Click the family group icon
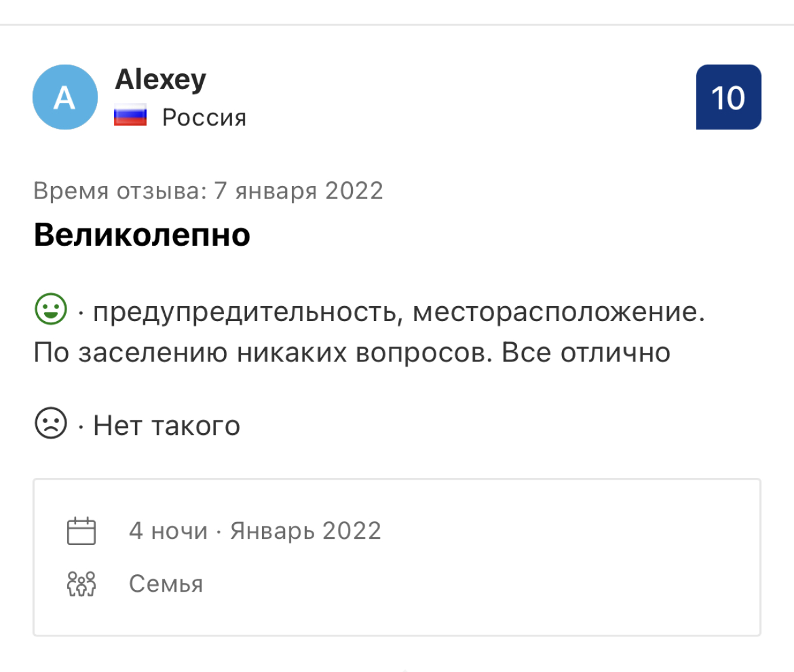This screenshot has width=794, height=672. click(81, 584)
